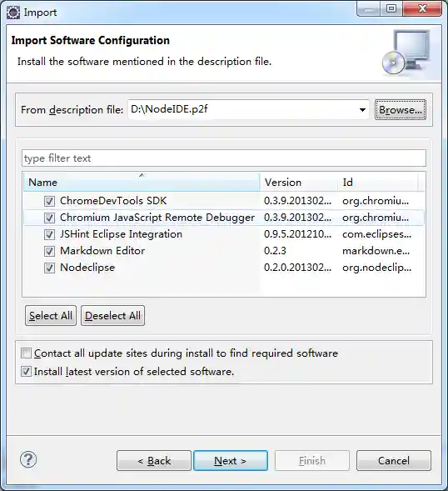Click the Eclipse icon in the title bar
The width and height of the screenshot is (448, 491).
coord(13,13)
